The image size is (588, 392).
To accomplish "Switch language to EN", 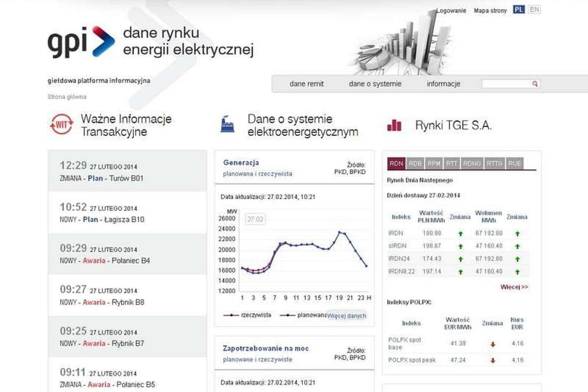I will 534,10.
